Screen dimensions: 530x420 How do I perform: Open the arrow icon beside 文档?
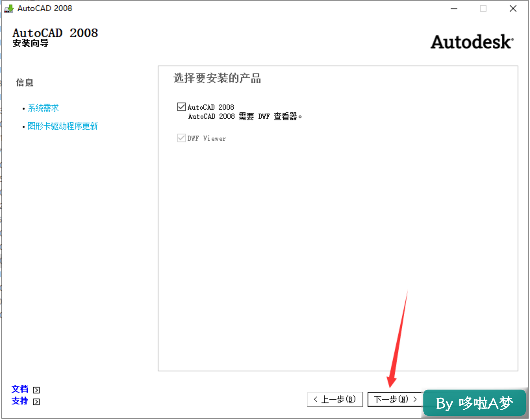point(36,390)
